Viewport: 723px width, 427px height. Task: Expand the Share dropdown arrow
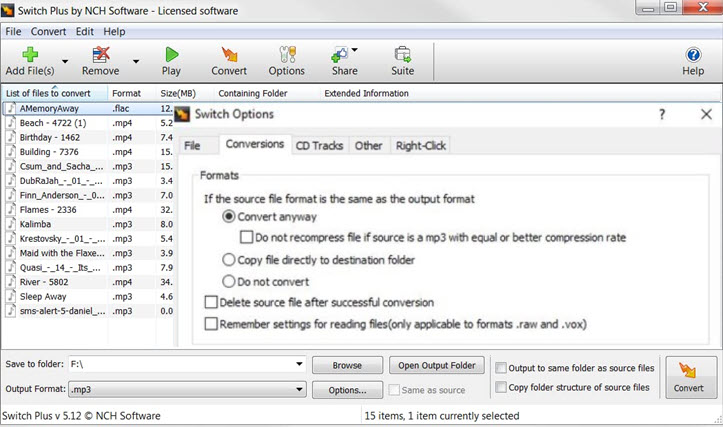click(x=355, y=50)
